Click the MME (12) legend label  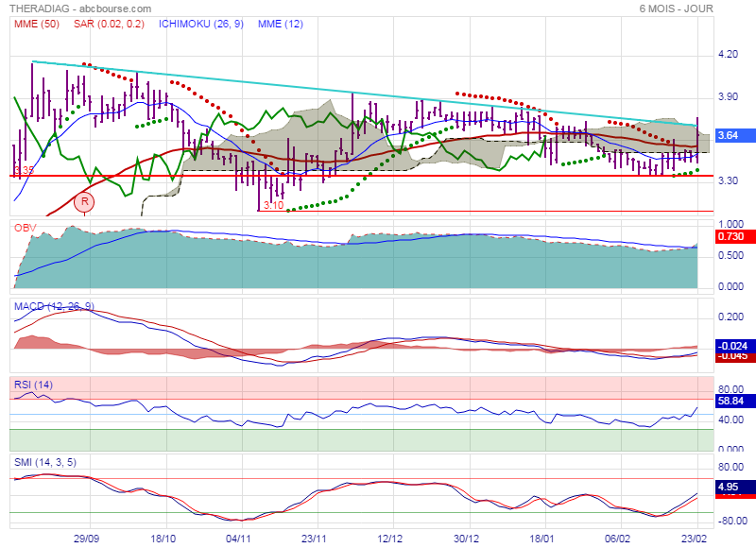point(280,24)
